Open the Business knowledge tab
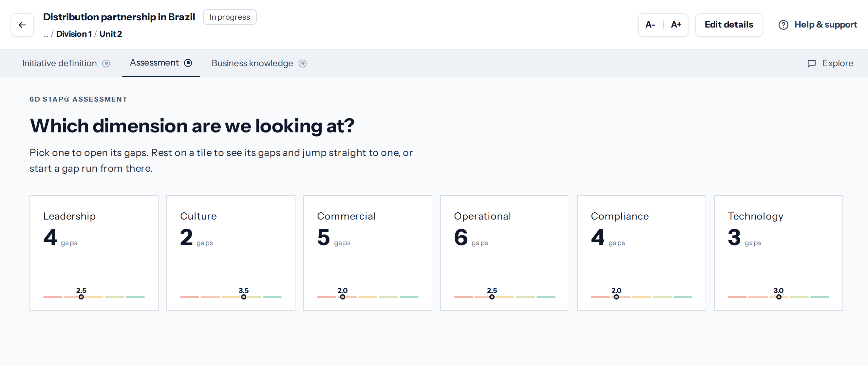The width and height of the screenshot is (868, 367). click(259, 64)
